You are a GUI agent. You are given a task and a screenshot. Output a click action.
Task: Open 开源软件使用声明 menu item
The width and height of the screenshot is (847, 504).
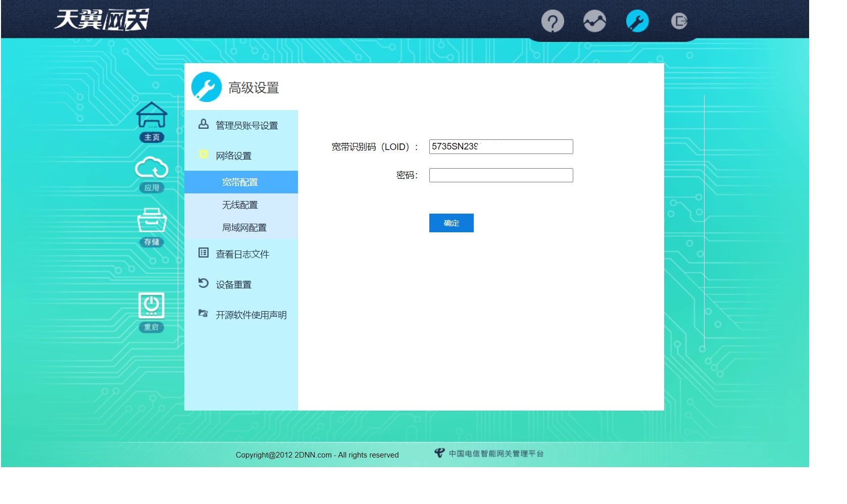pyautogui.click(x=251, y=315)
